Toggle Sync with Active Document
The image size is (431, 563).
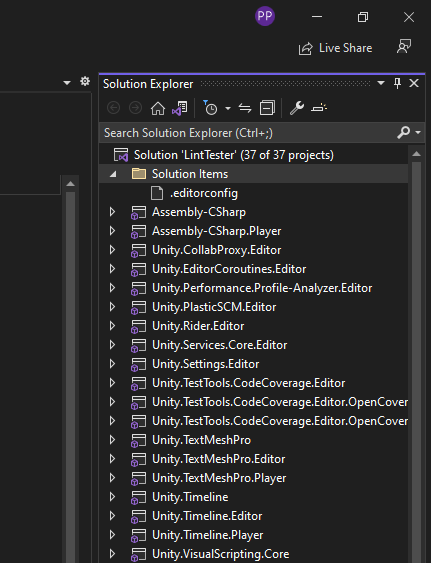245,108
